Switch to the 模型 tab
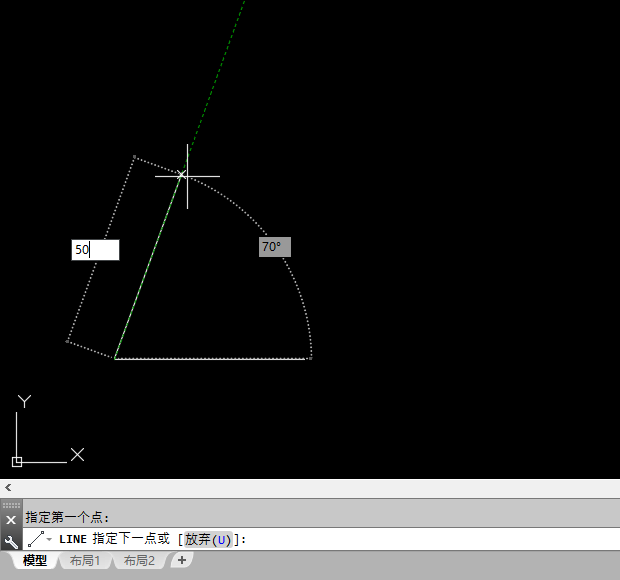This screenshot has width=620, height=580. 35,560
